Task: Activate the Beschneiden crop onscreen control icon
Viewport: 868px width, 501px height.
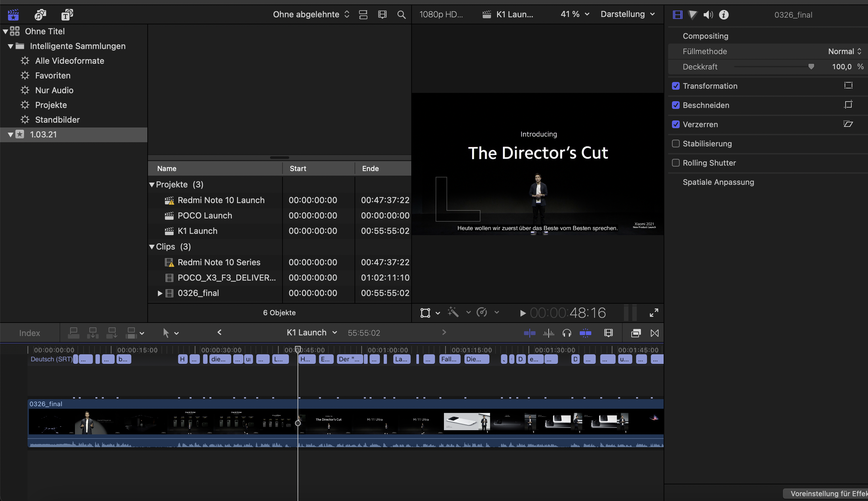Action: (848, 105)
